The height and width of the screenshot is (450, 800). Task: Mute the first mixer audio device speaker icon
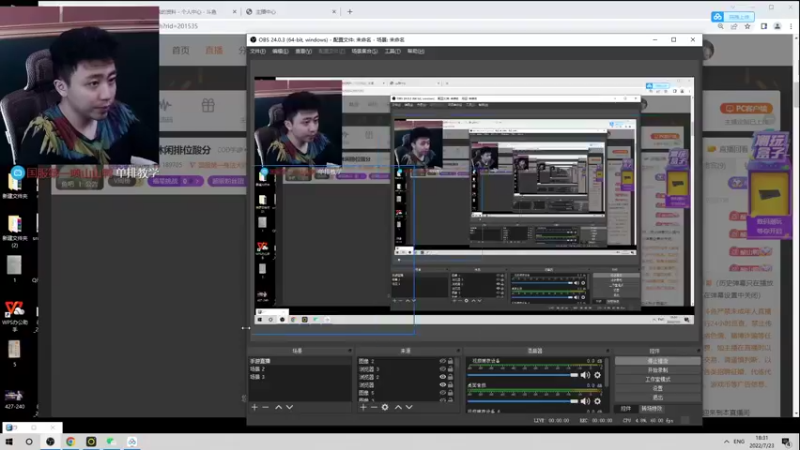pyautogui.click(x=585, y=375)
